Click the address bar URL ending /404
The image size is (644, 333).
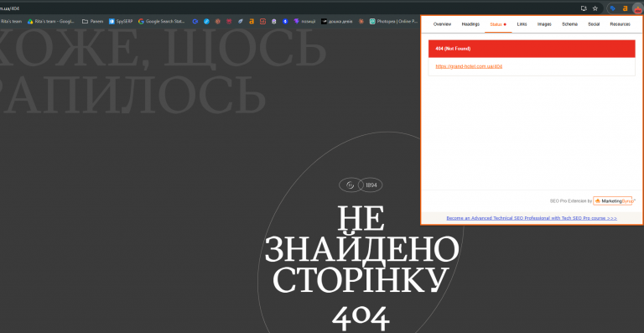(x=10, y=8)
